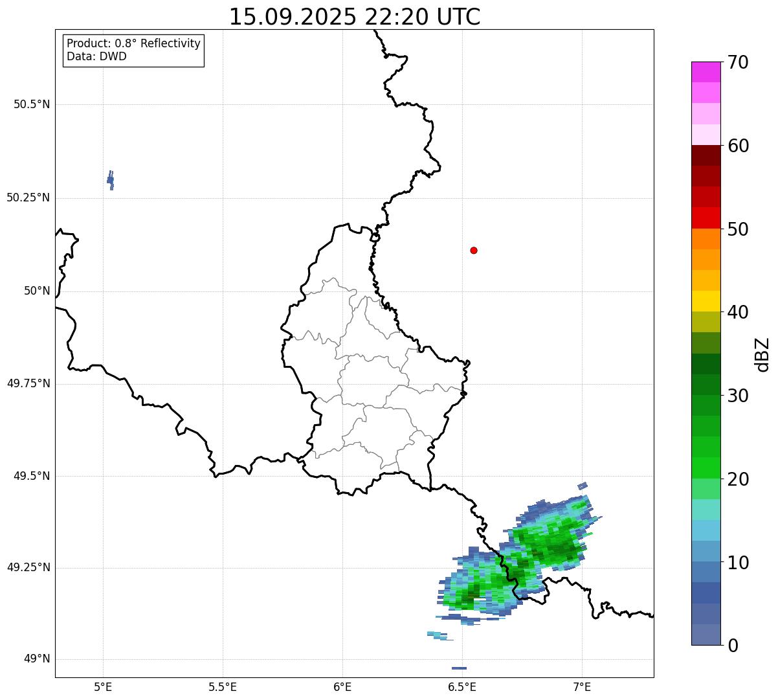The width and height of the screenshot is (778, 700).
Task: Click the "Product: 0.8° Reflectivity" label
Action: pos(134,43)
